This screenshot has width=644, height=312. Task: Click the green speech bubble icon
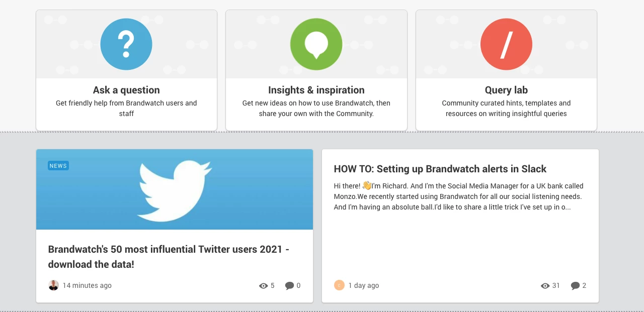pos(316,44)
